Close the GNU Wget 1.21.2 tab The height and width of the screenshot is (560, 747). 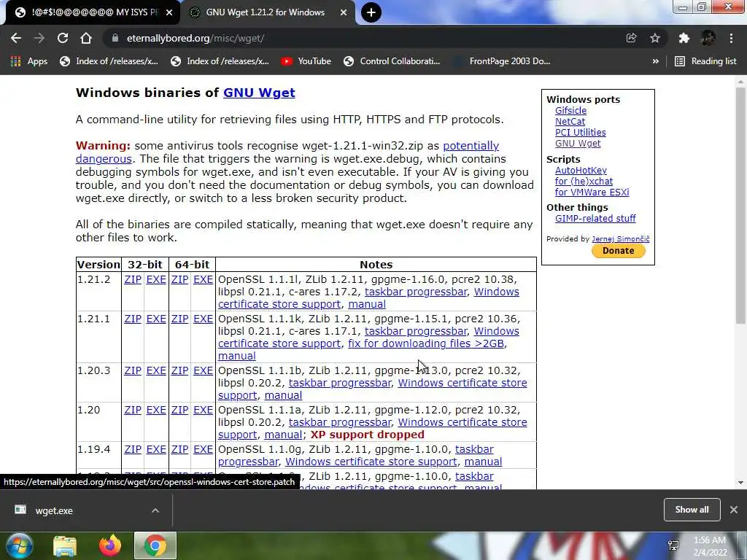[344, 12]
